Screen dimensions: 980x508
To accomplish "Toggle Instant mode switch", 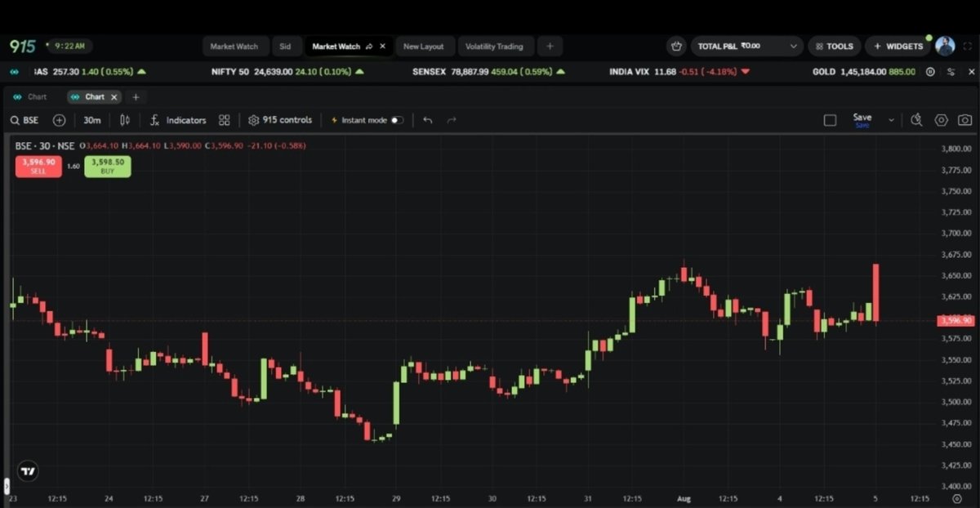I will 397,120.
